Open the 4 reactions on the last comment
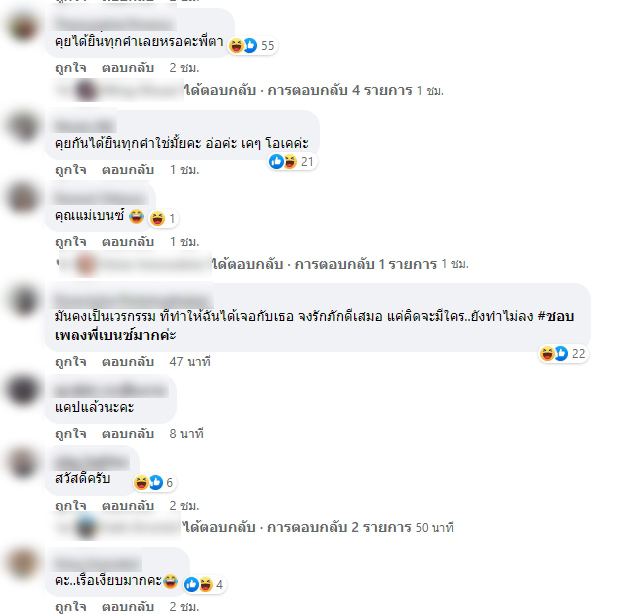Image resolution: width=618 pixels, height=614 pixels. 205,584
